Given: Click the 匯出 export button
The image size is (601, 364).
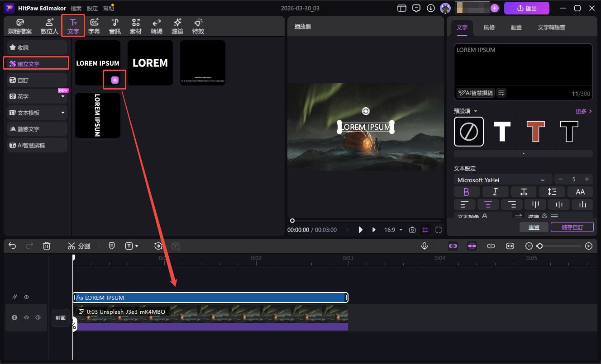Looking at the screenshot, I should coord(526,8).
